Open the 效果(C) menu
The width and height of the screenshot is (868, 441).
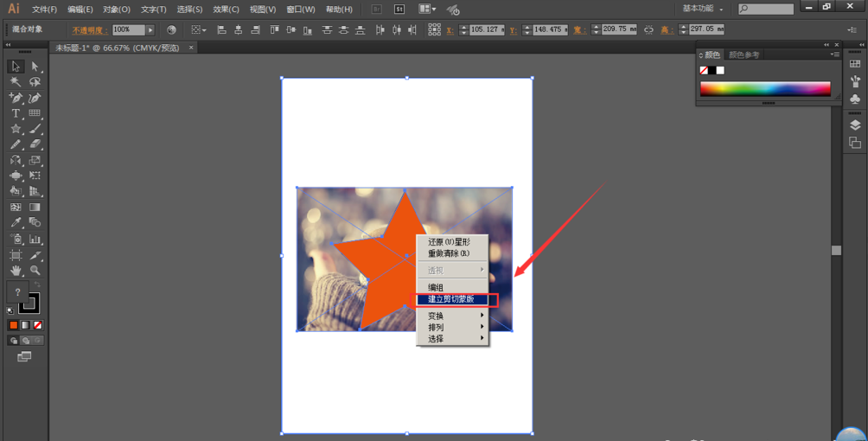[226, 10]
